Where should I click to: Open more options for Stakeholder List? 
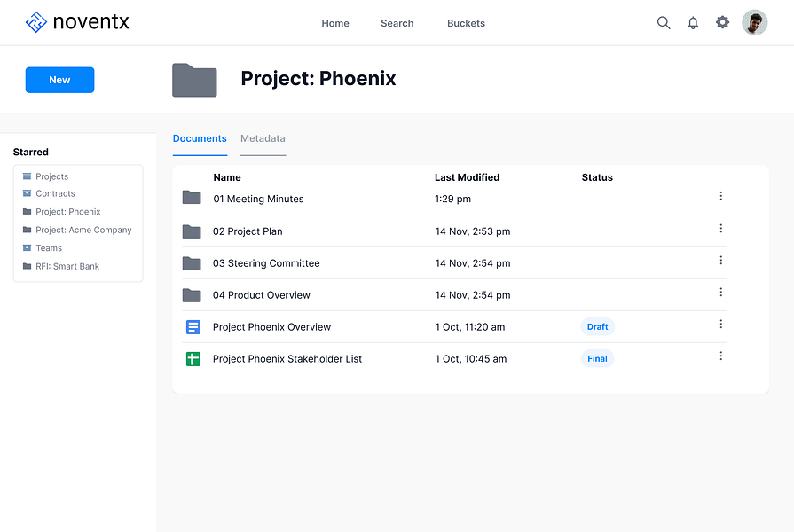[x=720, y=356]
